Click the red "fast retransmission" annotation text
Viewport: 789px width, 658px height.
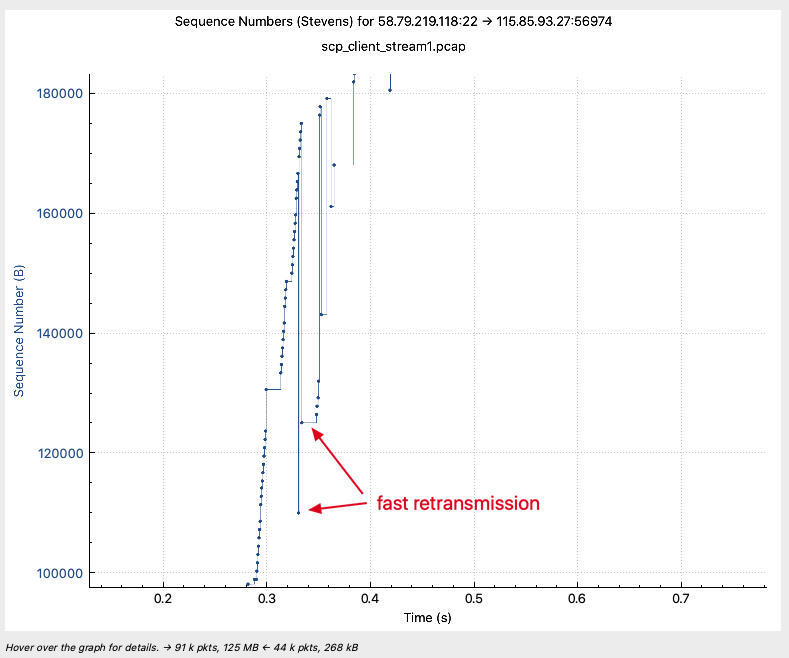457,504
